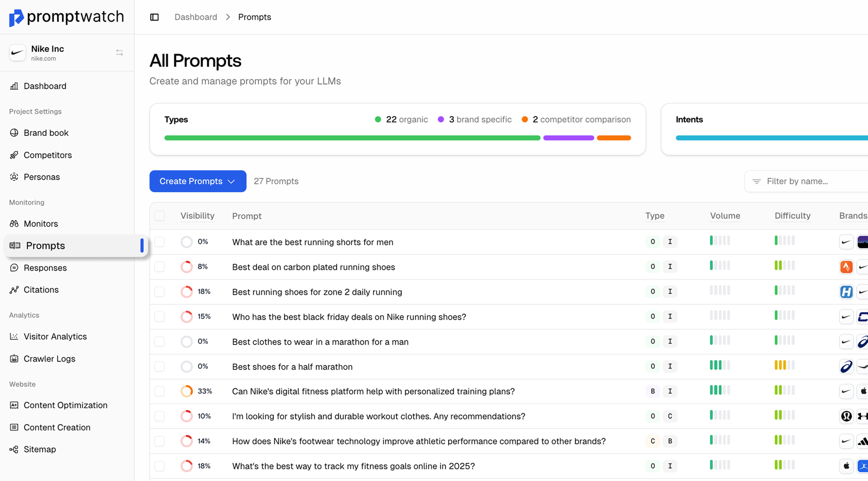Viewport: 868px width, 481px height.
Task: Open carbon plated running shoes prompt
Action: (x=313, y=267)
